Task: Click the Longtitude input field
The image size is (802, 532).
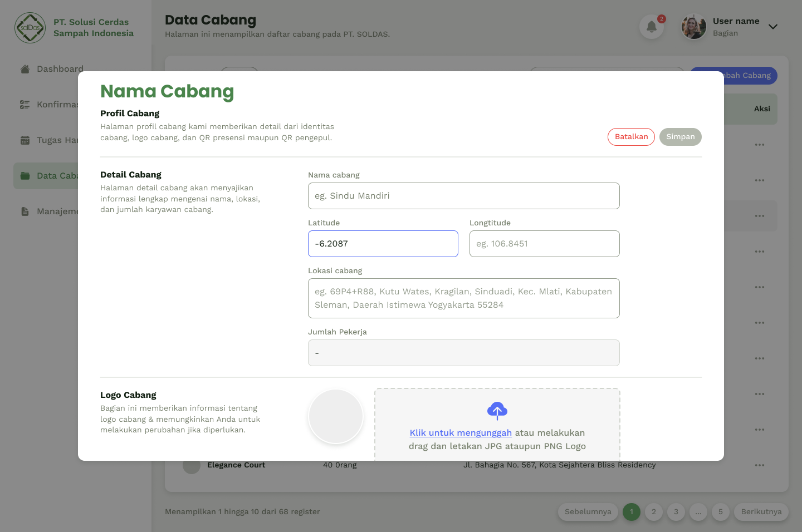Action: [544, 244]
